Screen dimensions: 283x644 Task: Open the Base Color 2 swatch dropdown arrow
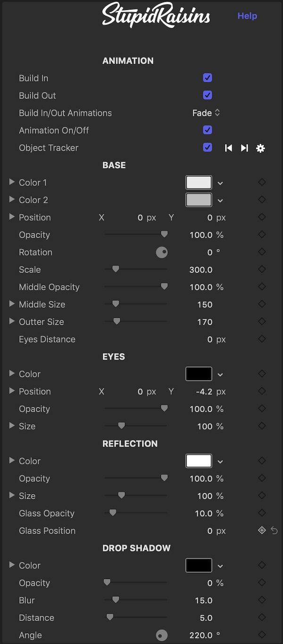point(220,200)
